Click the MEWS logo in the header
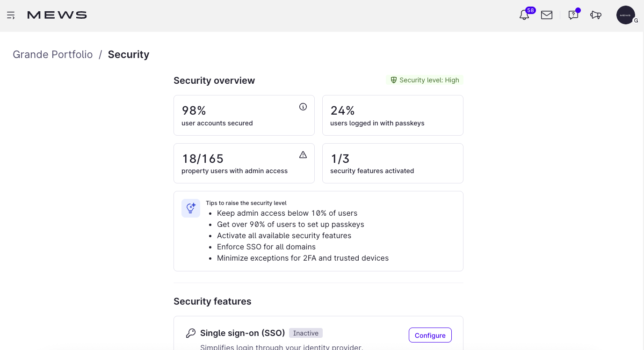This screenshot has width=644, height=350. [x=57, y=15]
